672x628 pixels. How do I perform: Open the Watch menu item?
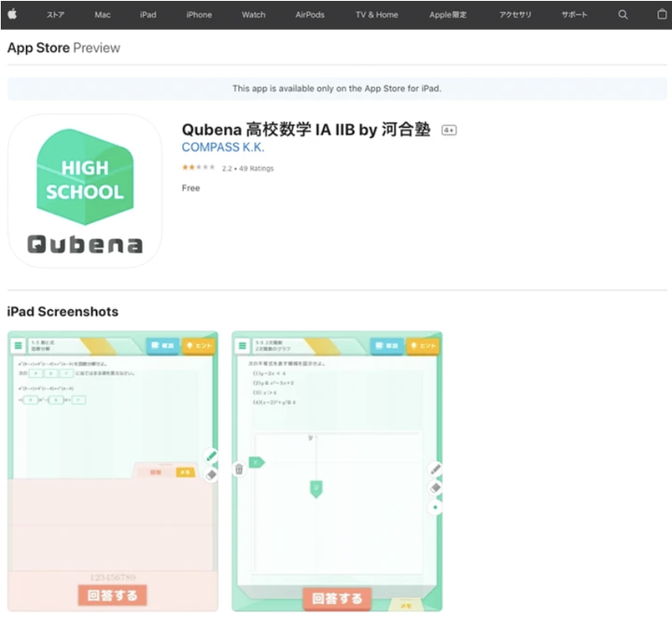(x=253, y=15)
